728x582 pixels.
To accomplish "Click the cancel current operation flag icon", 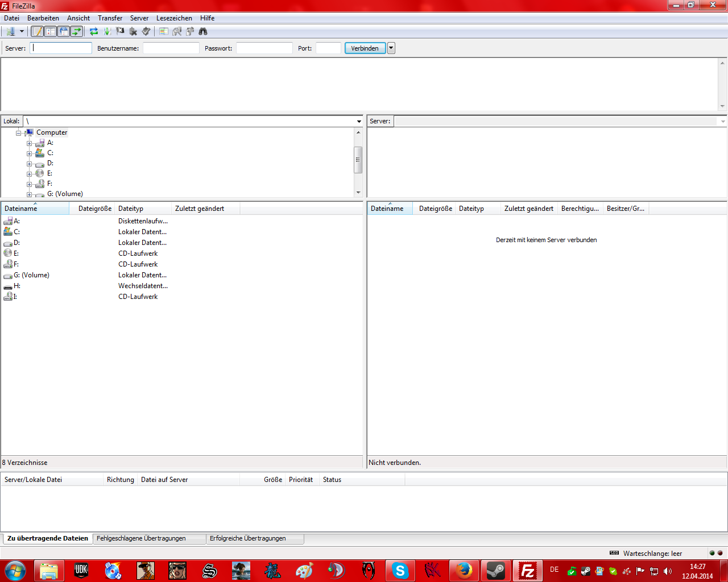I will pos(120,32).
